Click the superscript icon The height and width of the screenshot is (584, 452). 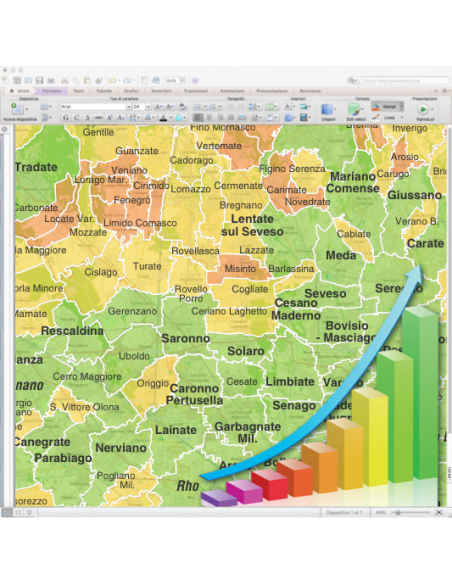click(x=110, y=118)
